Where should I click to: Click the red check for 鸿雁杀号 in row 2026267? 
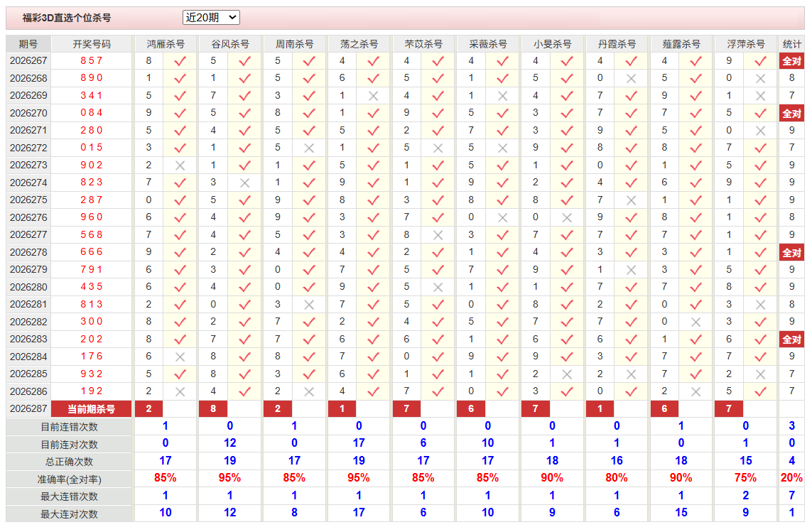180,61
